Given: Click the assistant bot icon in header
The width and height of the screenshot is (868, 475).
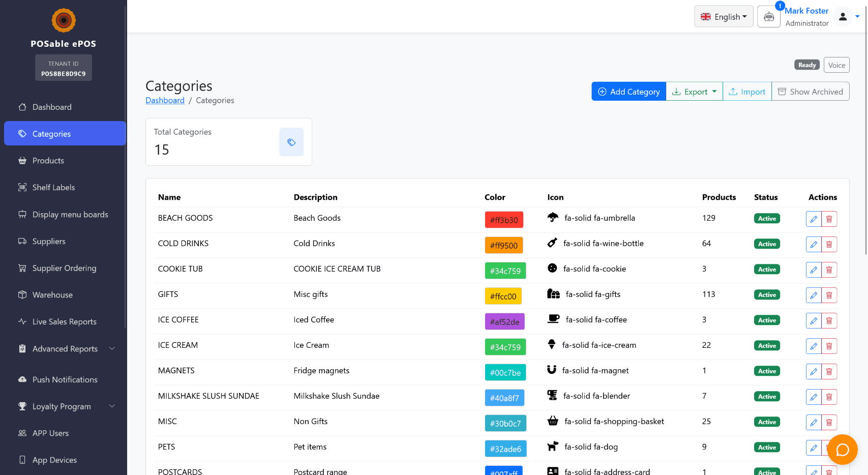Looking at the screenshot, I should 769,17.
